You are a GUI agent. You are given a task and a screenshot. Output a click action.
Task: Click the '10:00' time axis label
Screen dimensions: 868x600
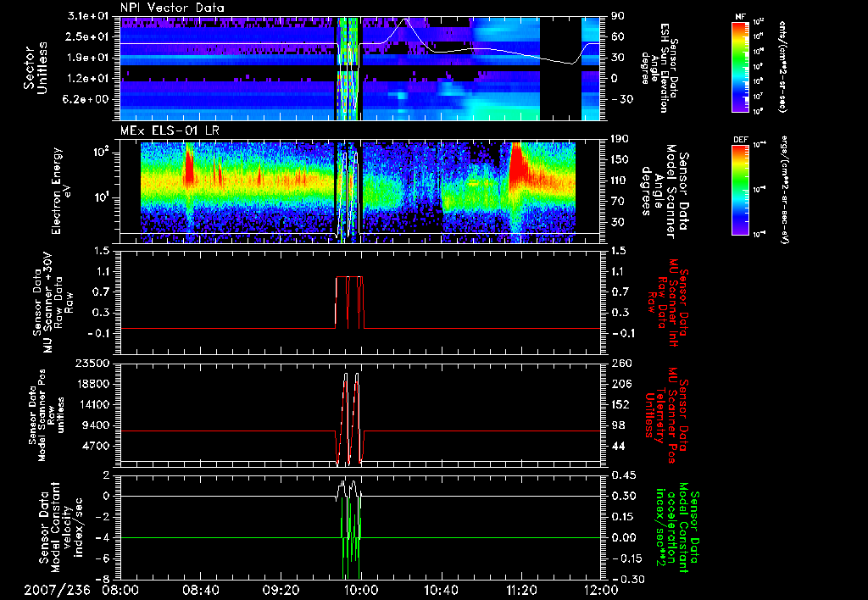pyautogui.click(x=361, y=590)
